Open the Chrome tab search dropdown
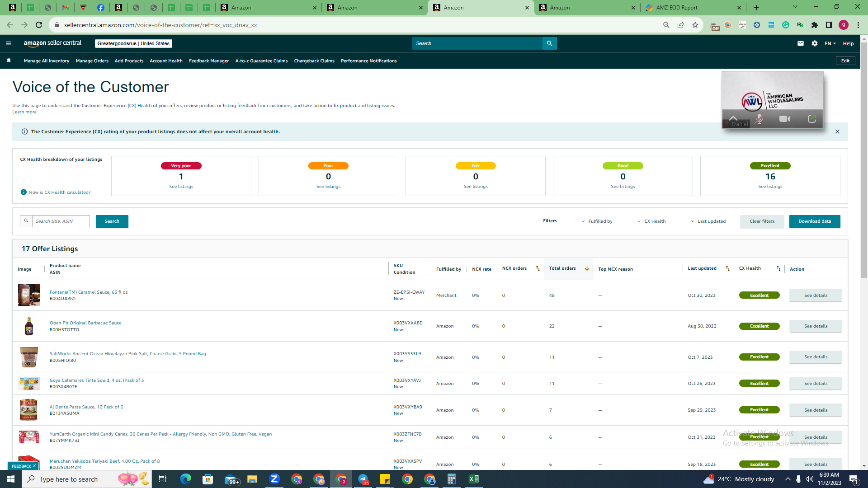 point(795,7)
